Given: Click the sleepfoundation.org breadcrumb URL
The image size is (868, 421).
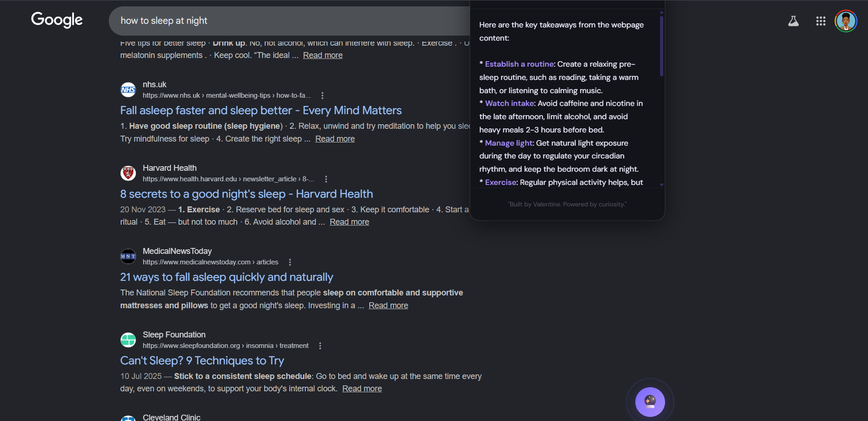Looking at the screenshot, I should pyautogui.click(x=225, y=346).
